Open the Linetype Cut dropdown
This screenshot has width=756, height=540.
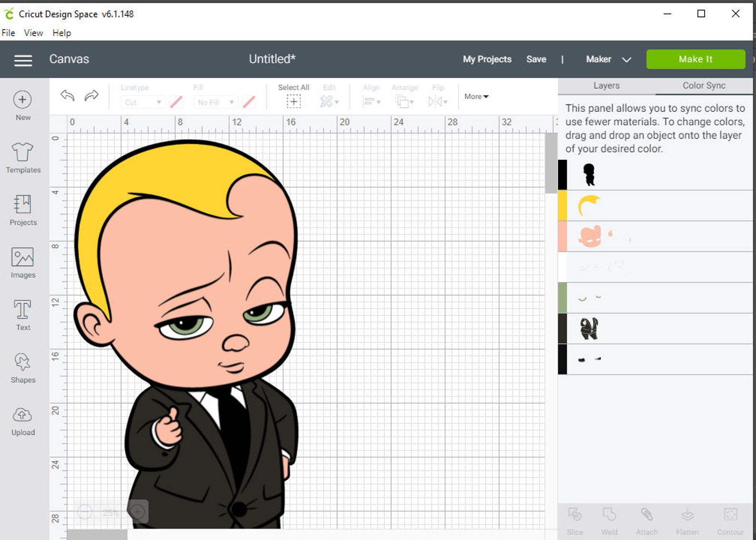point(143,102)
